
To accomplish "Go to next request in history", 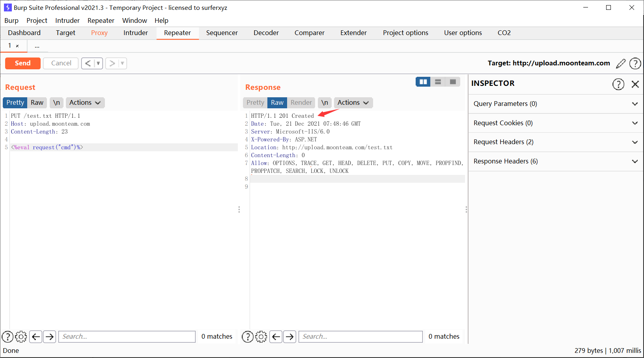I will [112, 63].
